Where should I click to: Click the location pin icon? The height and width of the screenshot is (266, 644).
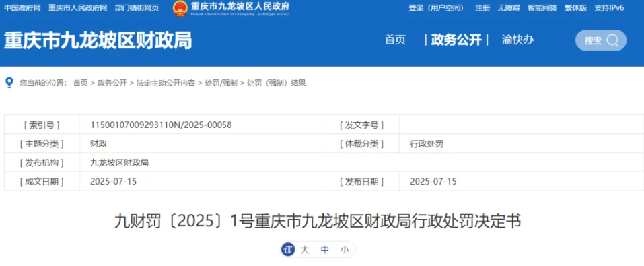[x=9, y=82]
